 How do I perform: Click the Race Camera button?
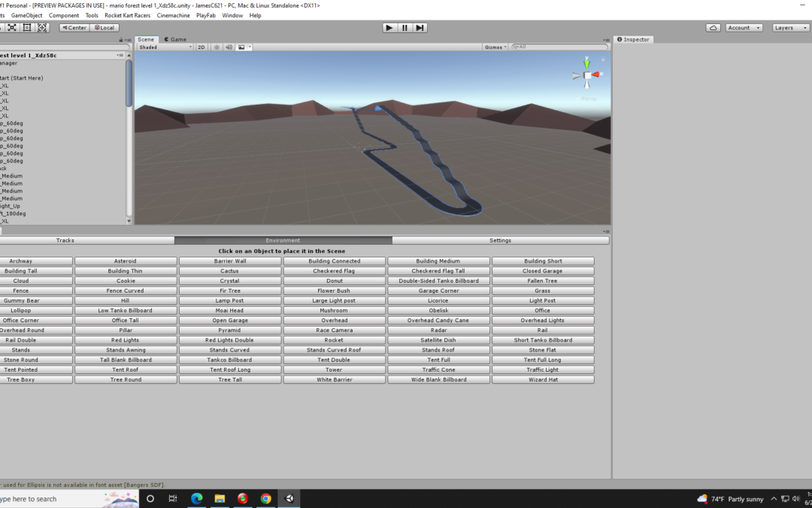coord(334,330)
